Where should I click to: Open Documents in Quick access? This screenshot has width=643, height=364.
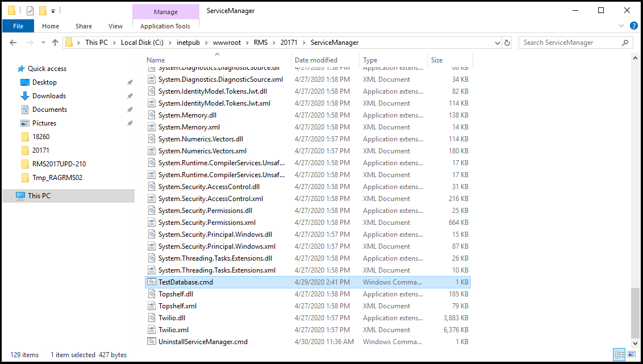point(49,110)
